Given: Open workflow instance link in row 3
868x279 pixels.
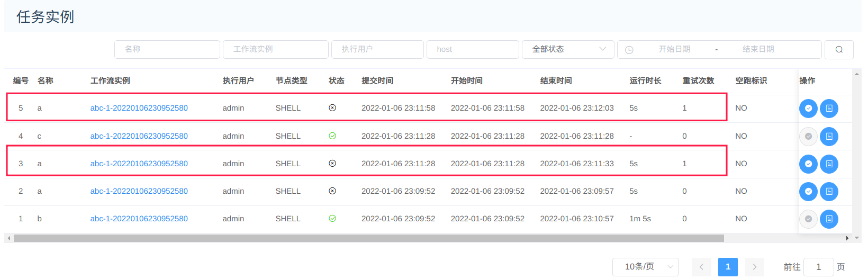Looking at the screenshot, I should [139, 164].
